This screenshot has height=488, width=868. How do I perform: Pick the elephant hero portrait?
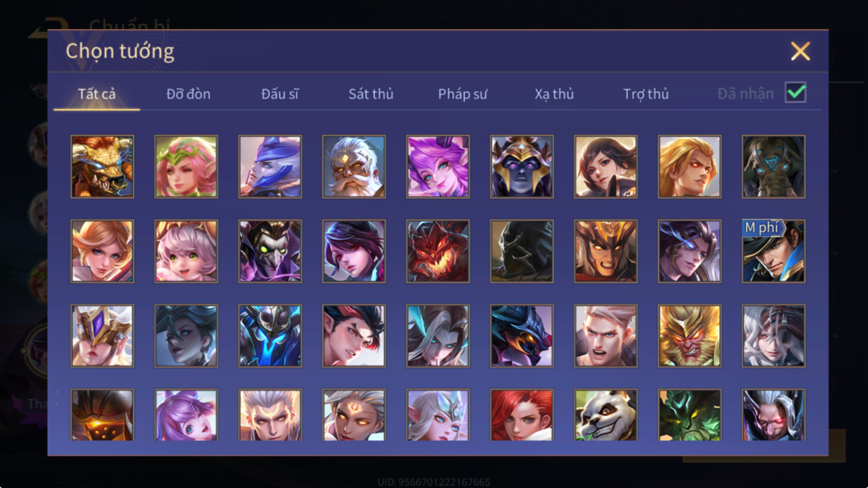[773, 167]
